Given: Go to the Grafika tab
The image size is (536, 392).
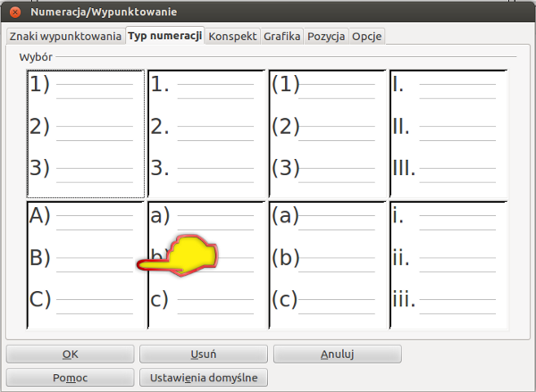Looking at the screenshot, I should click(281, 37).
